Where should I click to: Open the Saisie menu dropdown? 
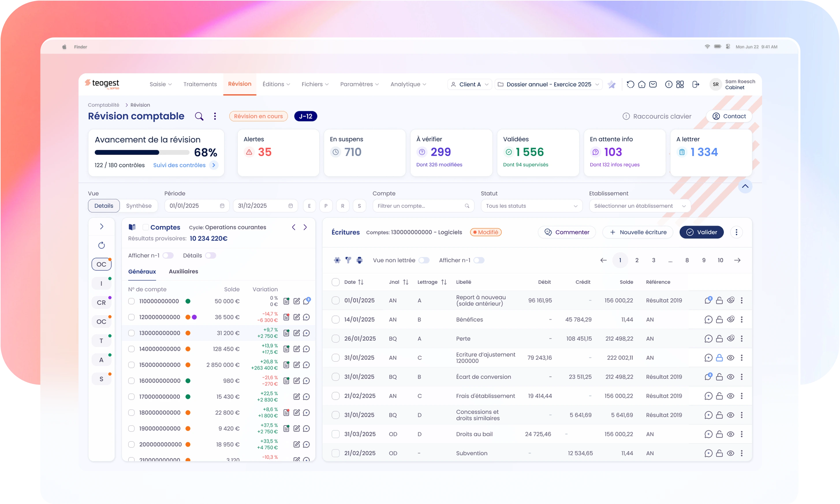click(x=160, y=84)
